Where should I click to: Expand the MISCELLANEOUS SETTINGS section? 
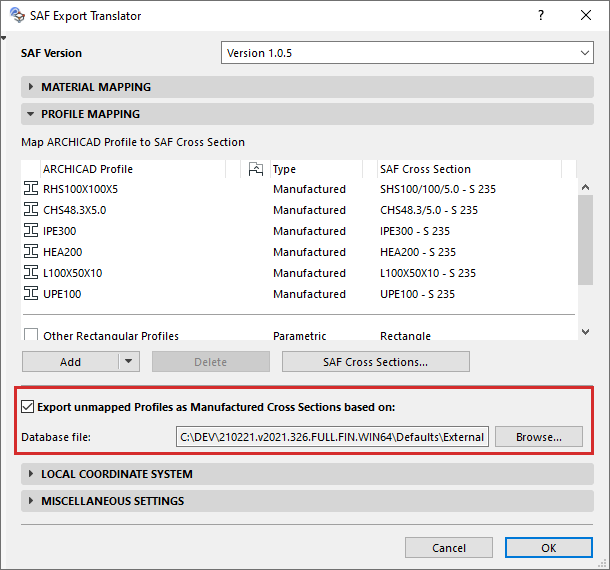tap(307, 501)
